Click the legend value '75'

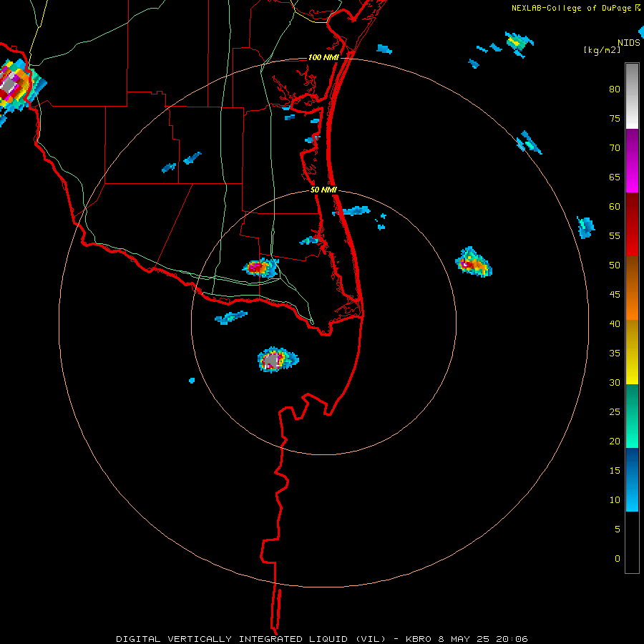(615, 118)
